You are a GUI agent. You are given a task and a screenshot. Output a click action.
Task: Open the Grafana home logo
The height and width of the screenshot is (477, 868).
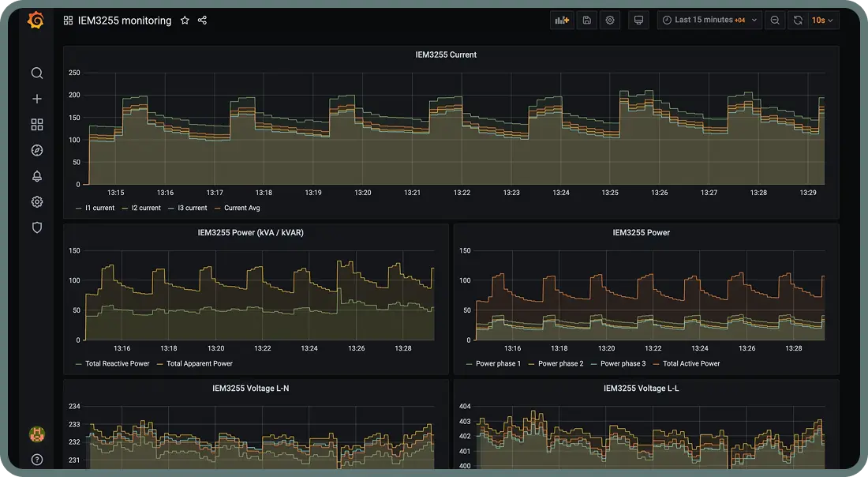(36, 21)
